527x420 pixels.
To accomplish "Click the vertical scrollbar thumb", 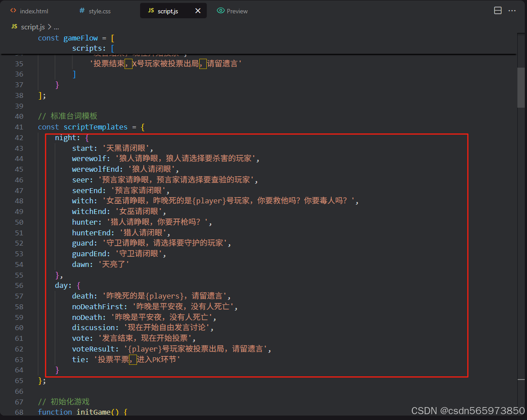I will [x=521, y=88].
